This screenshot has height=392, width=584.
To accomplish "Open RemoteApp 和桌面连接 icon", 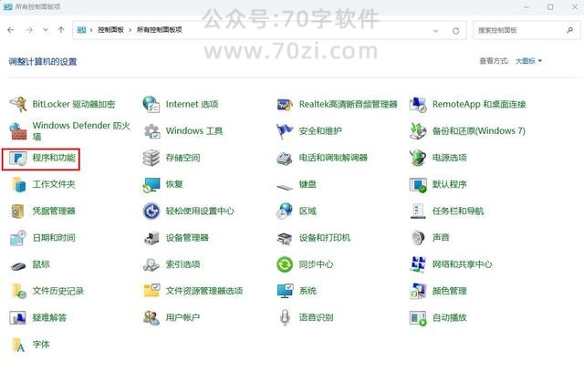I will click(x=418, y=105).
